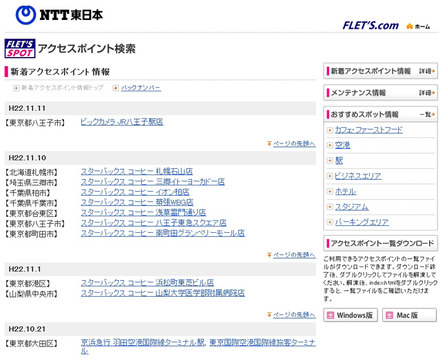440x364 pixels.
Task: Open 京浜急行 羽田空港国際線ターミナル駅 link
Action: point(143,342)
